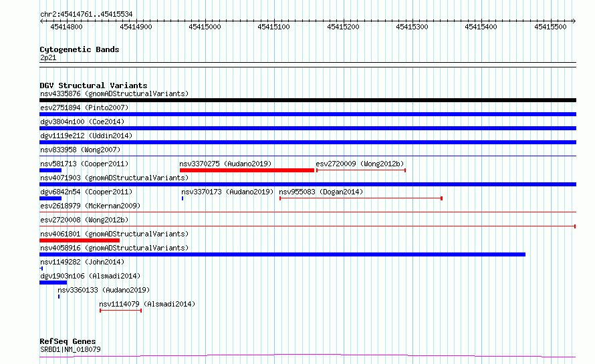Click the magenta SRBD1 gene line
The width and height of the screenshot is (595, 364).
click(308, 356)
